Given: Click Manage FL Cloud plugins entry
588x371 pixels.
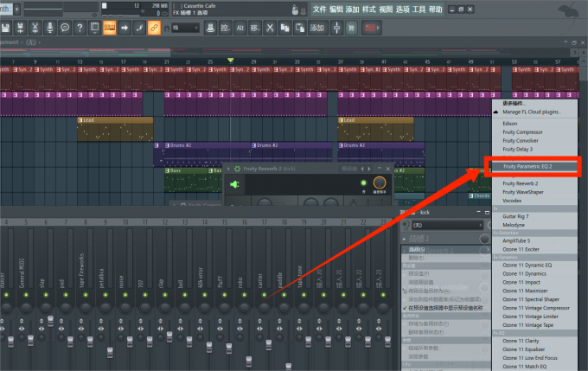Looking at the screenshot, I should pyautogui.click(x=532, y=112).
